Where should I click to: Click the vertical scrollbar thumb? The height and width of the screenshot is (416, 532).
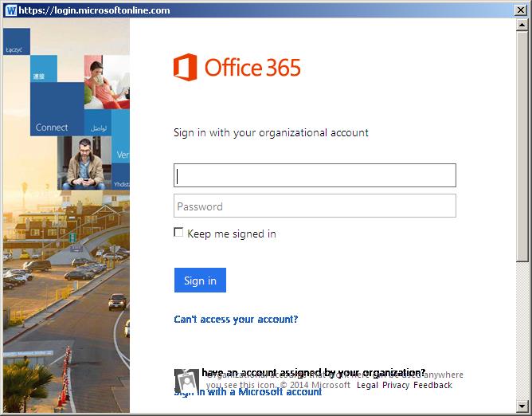522,146
